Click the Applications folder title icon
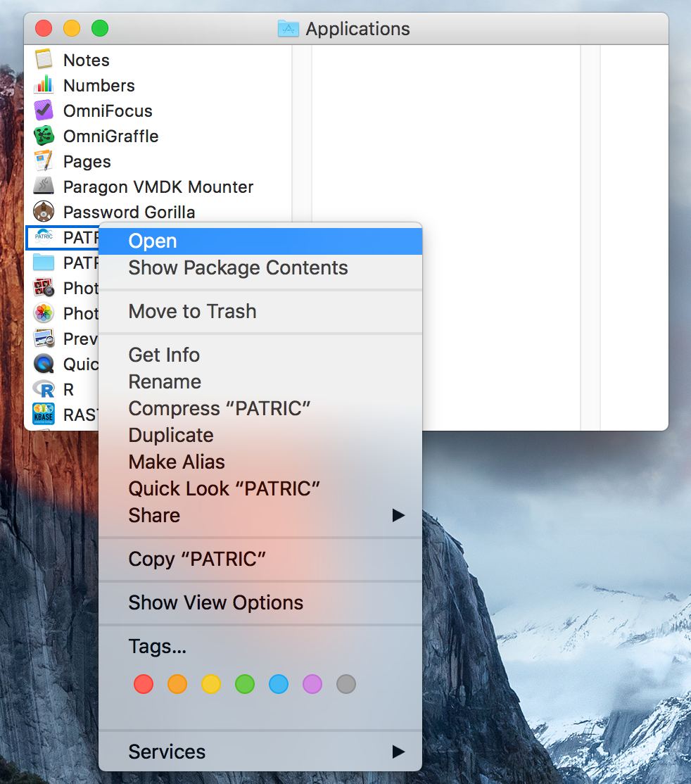 point(288,28)
